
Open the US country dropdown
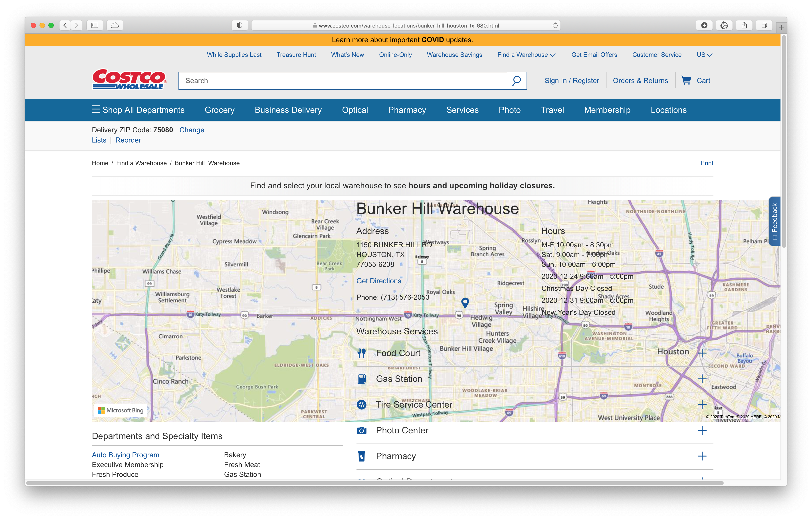pos(704,55)
